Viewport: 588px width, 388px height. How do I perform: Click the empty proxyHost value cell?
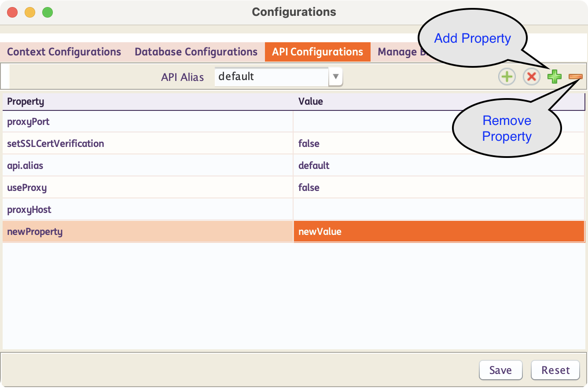(438, 210)
